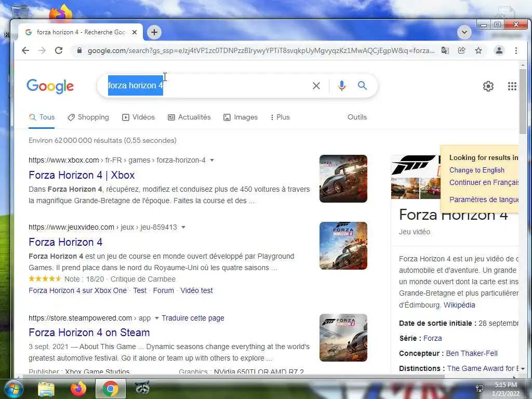Switch to the Actualités tab
Image resolution: width=532 pixels, height=399 pixels.
(x=189, y=117)
